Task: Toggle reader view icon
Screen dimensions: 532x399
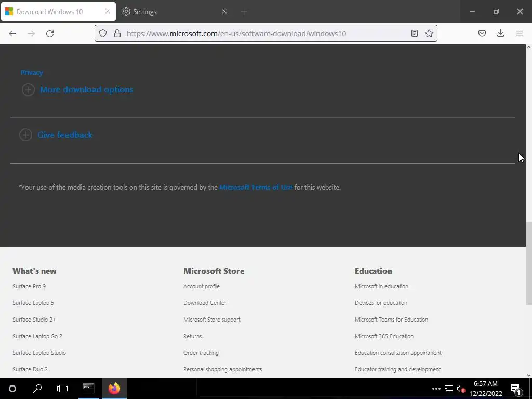Action: coord(414,33)
